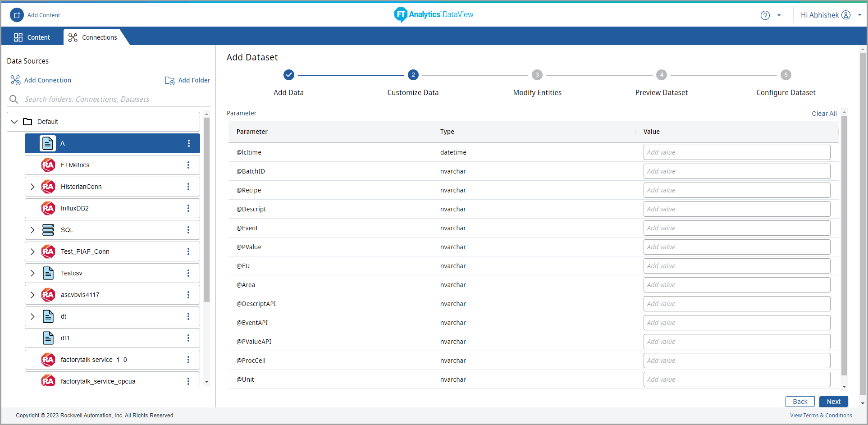Switch to the Content tab
This screenshot has width=868, height=425.
[32, 37]
